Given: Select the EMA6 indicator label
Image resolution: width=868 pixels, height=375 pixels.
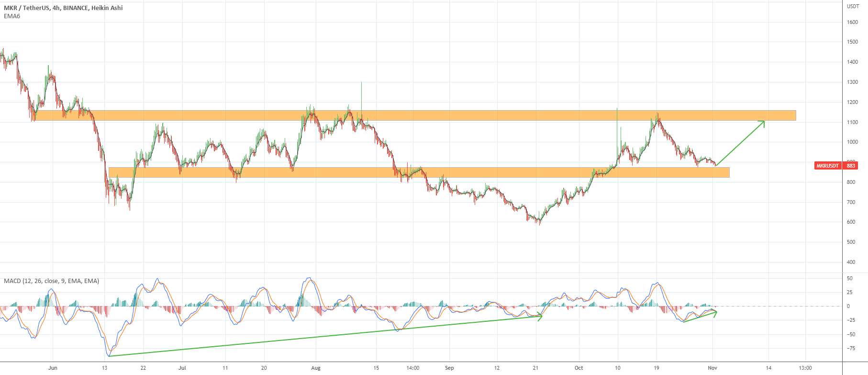Looking at the screenshot, I should (x=12, y=16).
